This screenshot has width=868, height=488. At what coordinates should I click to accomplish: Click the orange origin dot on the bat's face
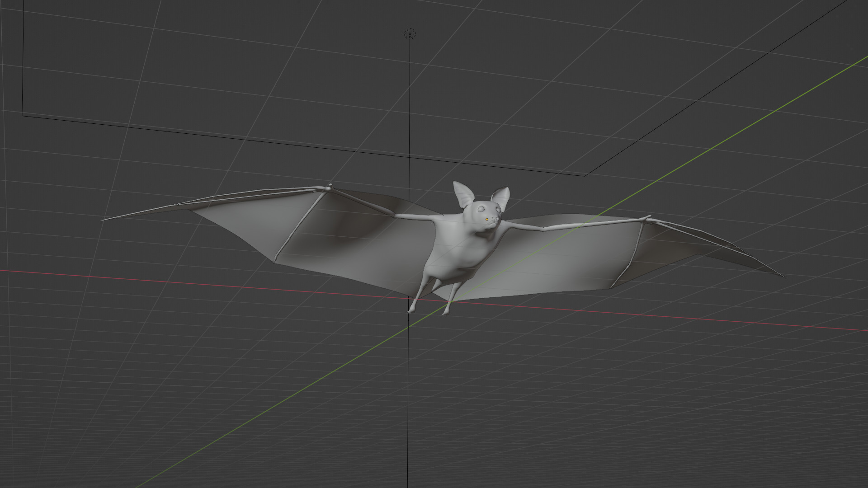tap(487, 220)
